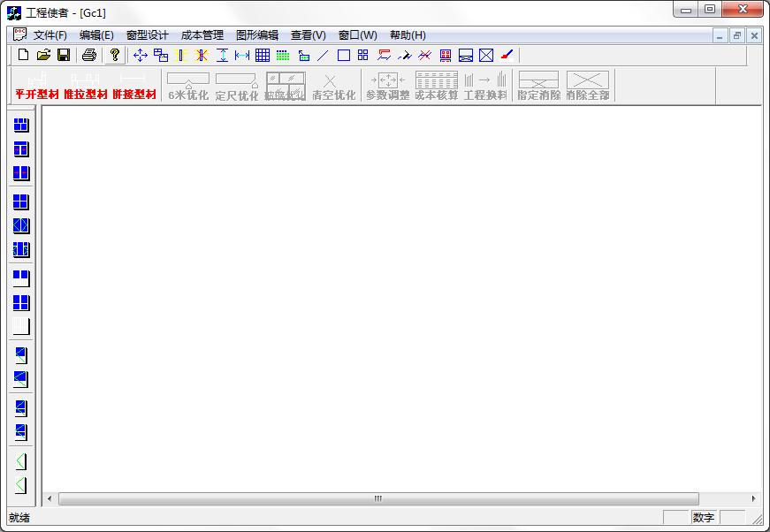Click the horizontal scrollbar thumb
Image resolution: width=770 pixels, height=532 pixels.
click(x=378, y=498)
